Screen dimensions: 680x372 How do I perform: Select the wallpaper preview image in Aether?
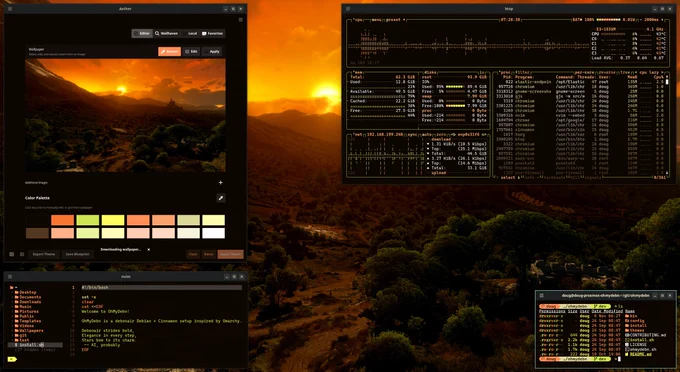pyautogui.click(x=125, y=115)
